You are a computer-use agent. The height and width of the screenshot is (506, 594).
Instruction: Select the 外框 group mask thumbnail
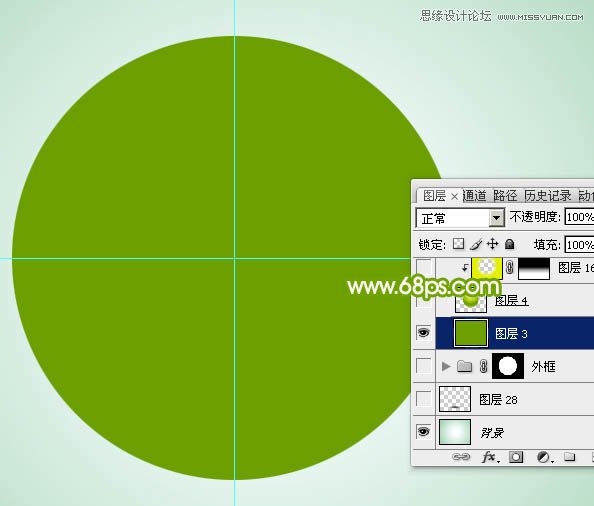pyautogui.click(x=508, y=366)
